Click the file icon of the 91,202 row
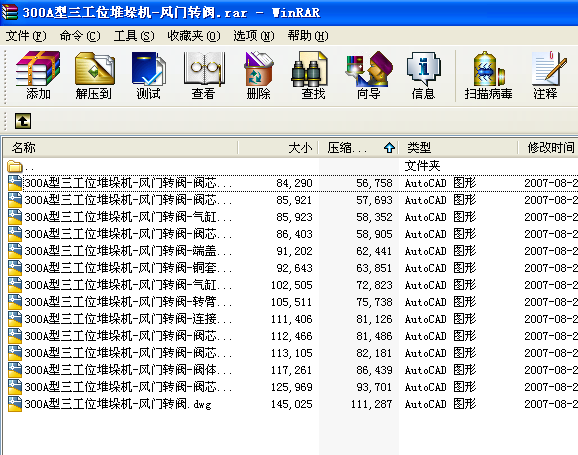 pos(15,251)
